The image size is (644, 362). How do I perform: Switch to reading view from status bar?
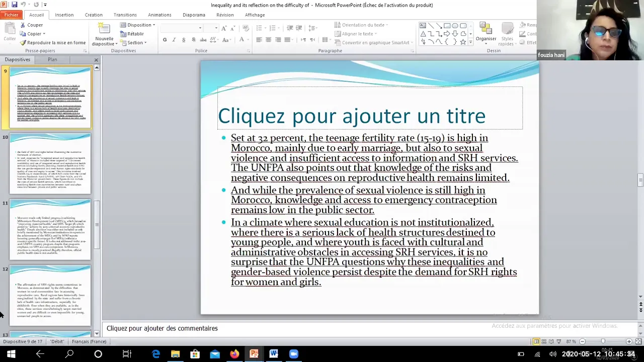click(x=551, y=341)
